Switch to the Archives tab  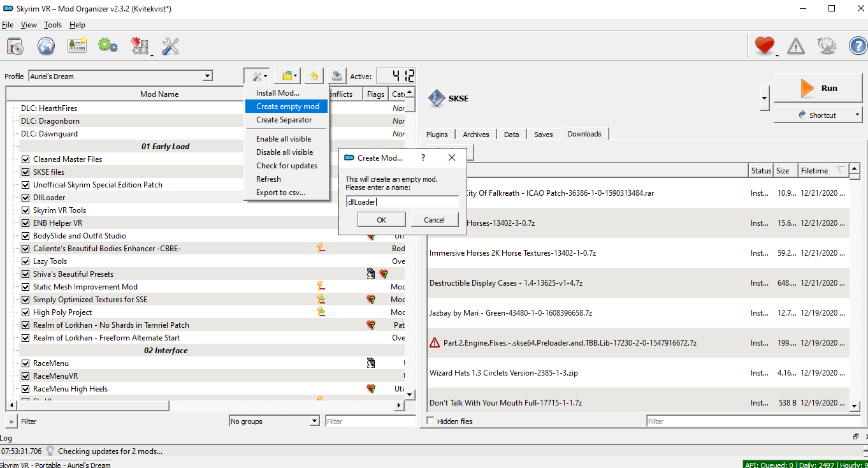pos(476,135)
